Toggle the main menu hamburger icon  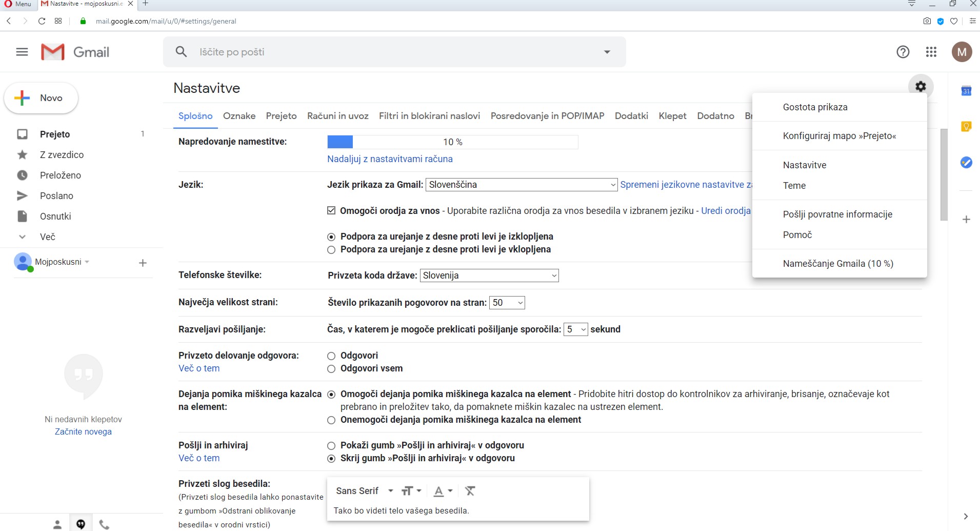(x=22, y=52)
